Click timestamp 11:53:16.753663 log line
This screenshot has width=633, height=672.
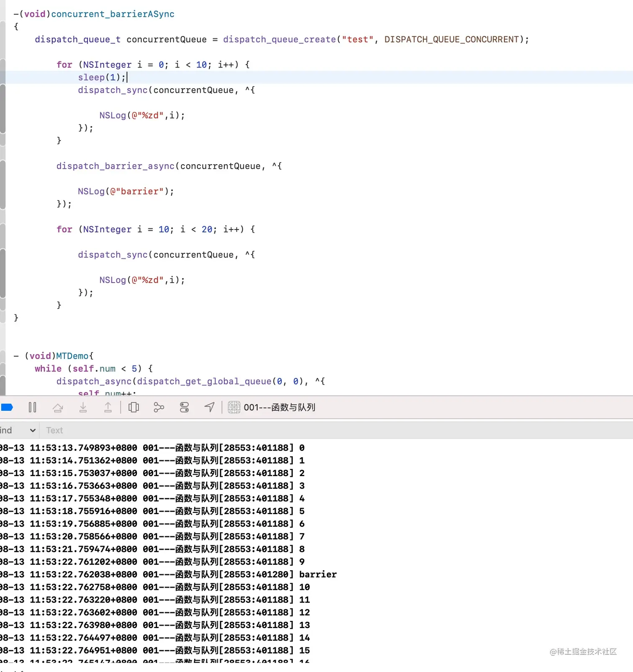pos(152,486)
